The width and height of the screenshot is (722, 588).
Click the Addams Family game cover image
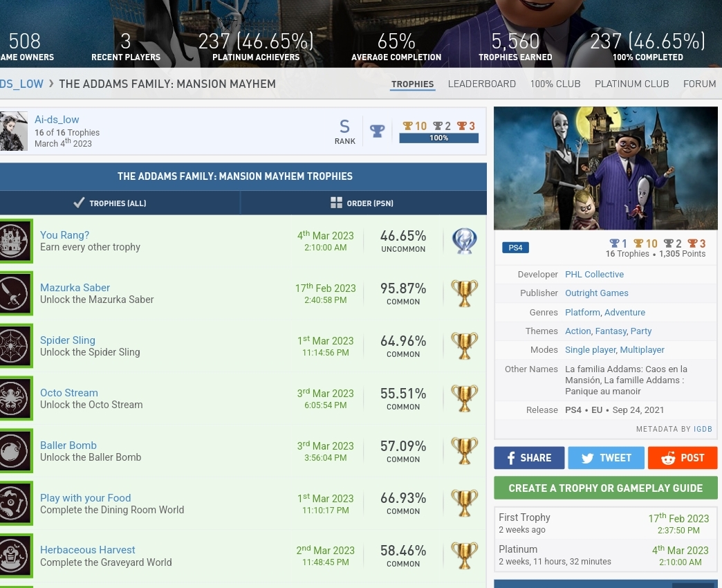point(606,169)
